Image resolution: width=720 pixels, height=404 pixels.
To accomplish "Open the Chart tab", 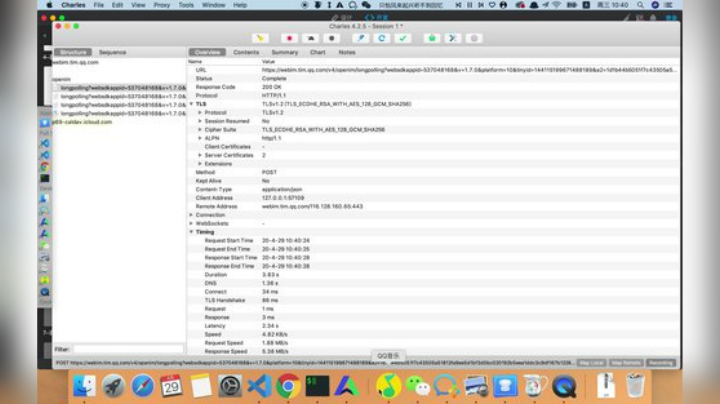I will pos(317,52).
